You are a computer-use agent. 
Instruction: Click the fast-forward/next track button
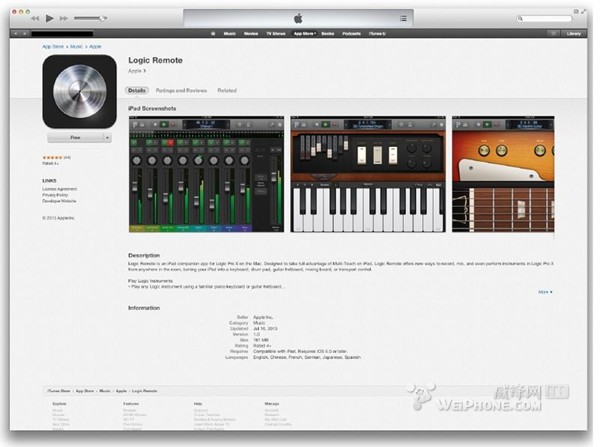[64, 18]
